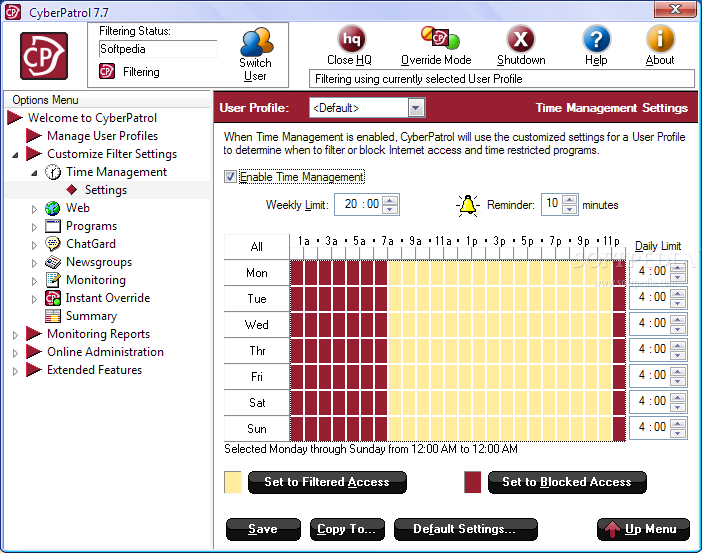Viewport: 702px width, 553px height.
Task: Click the Shutdown icon
Action: click(x=520, y=39)
